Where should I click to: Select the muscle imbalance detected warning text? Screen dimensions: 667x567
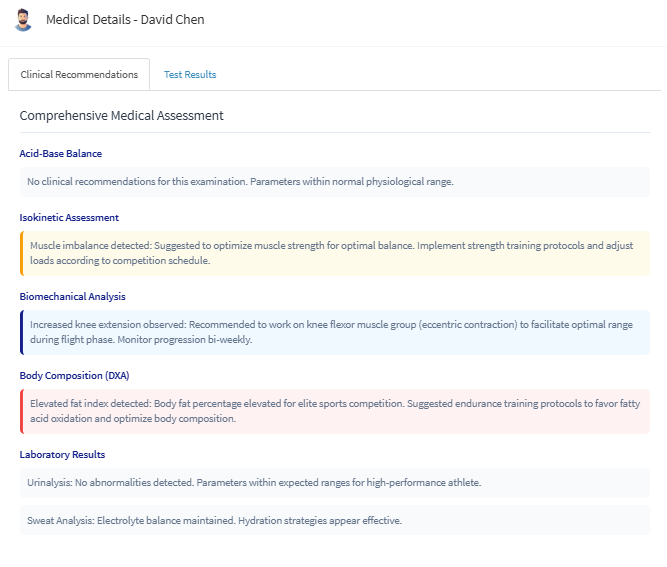click(330, 253)
